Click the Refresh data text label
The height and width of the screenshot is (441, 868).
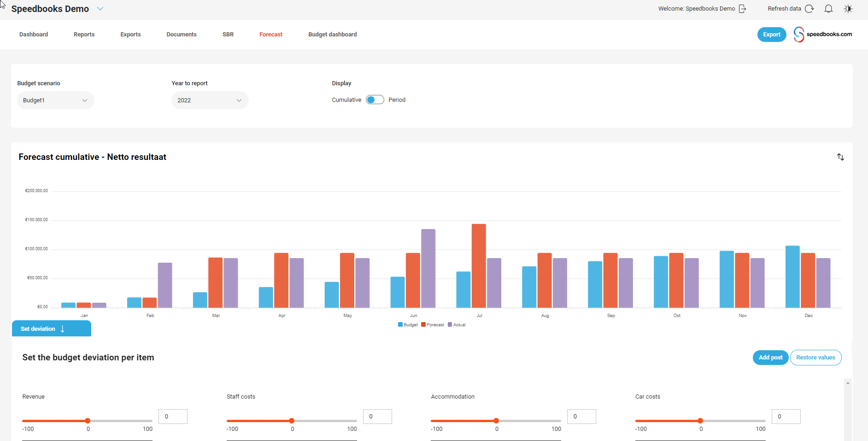784,9
